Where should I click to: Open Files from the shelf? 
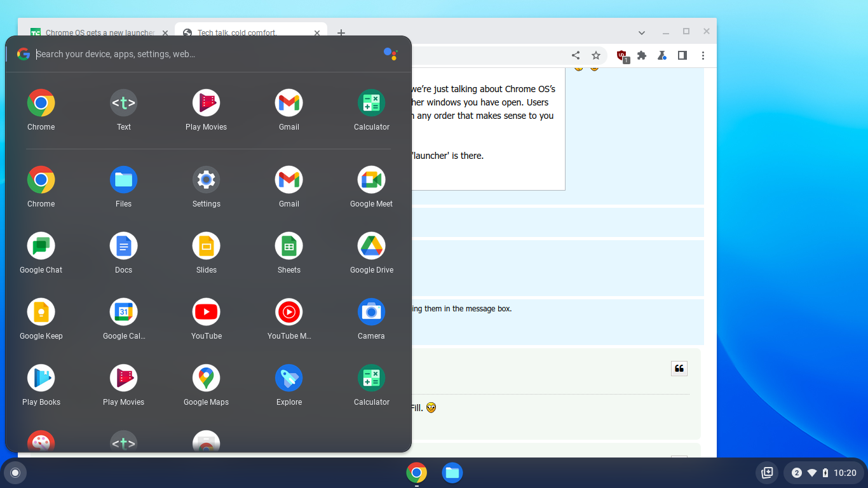(452, 473)
